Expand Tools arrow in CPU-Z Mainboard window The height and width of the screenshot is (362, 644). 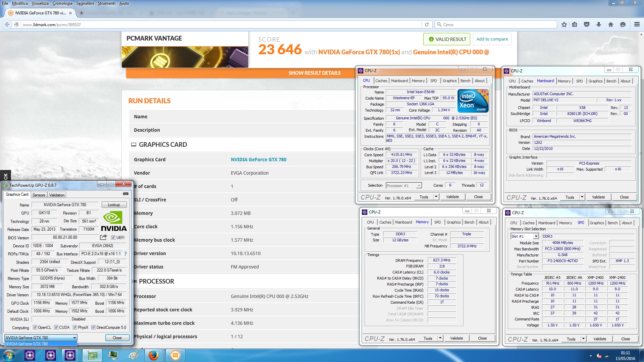582,197
